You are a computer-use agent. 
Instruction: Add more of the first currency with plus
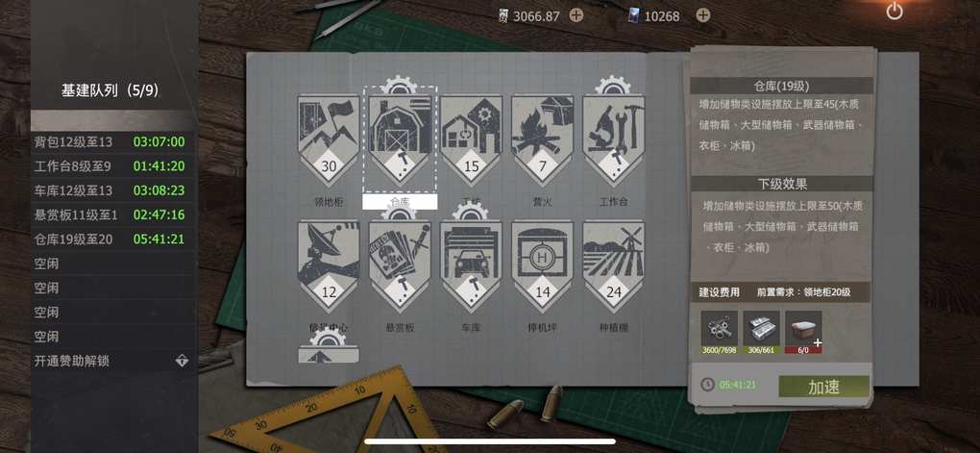pyautogui.click(x=576, y=15)
